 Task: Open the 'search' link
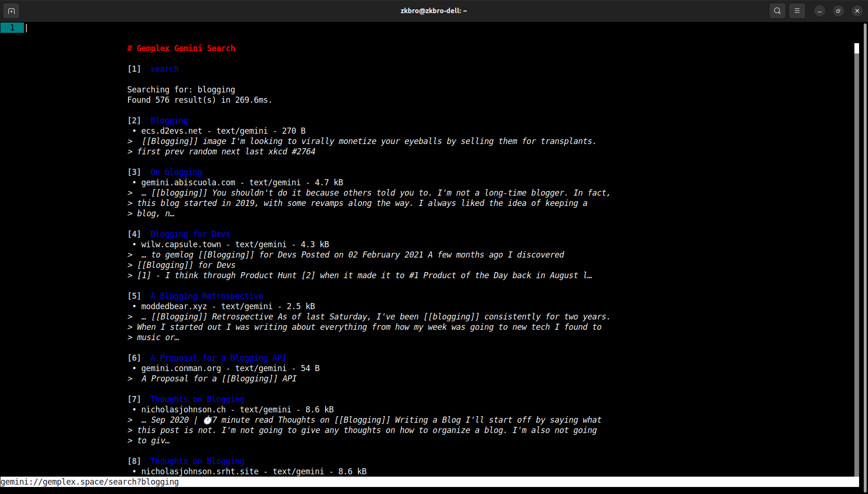(164, 69)
